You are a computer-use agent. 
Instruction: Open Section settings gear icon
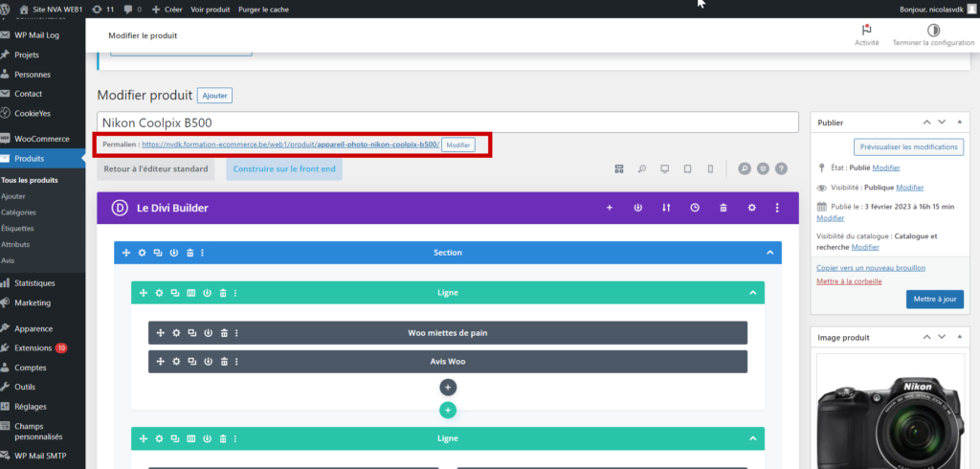[142, 253]
